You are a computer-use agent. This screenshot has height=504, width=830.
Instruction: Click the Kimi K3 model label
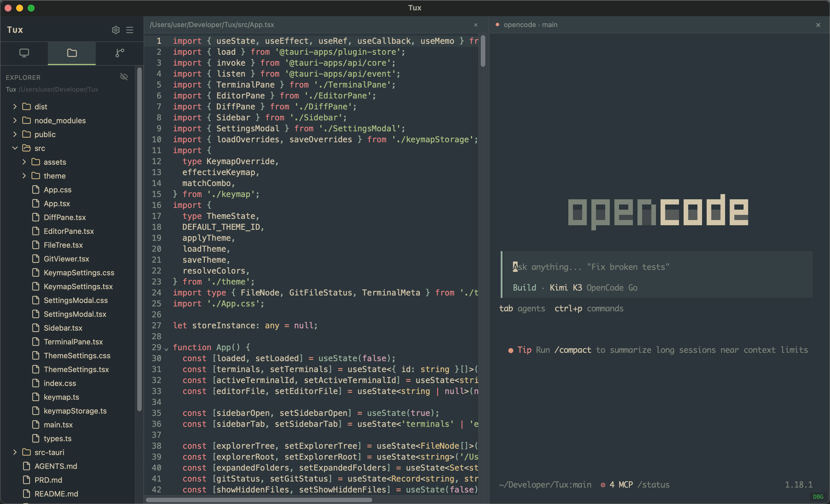pos(565,287)
